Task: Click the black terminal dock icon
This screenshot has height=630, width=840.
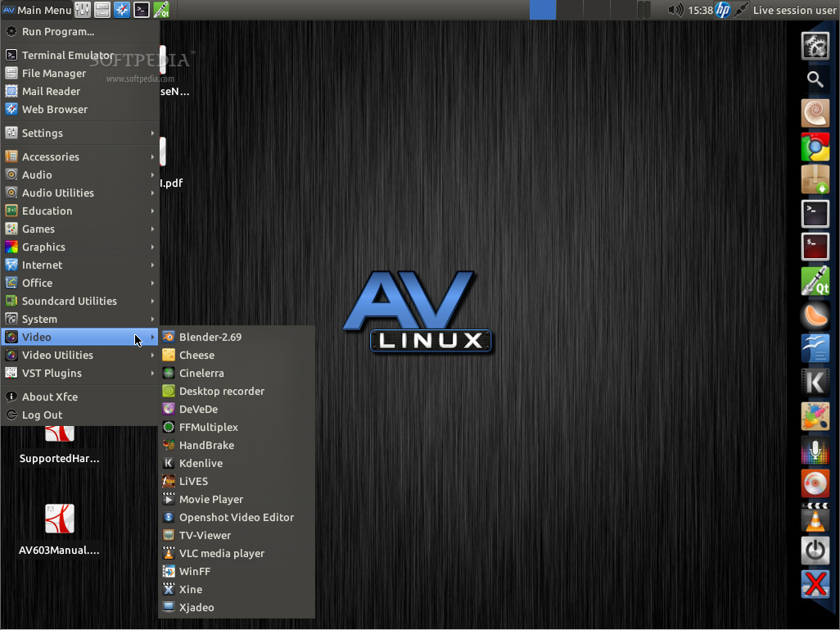Action: click(x=815, y=214)
